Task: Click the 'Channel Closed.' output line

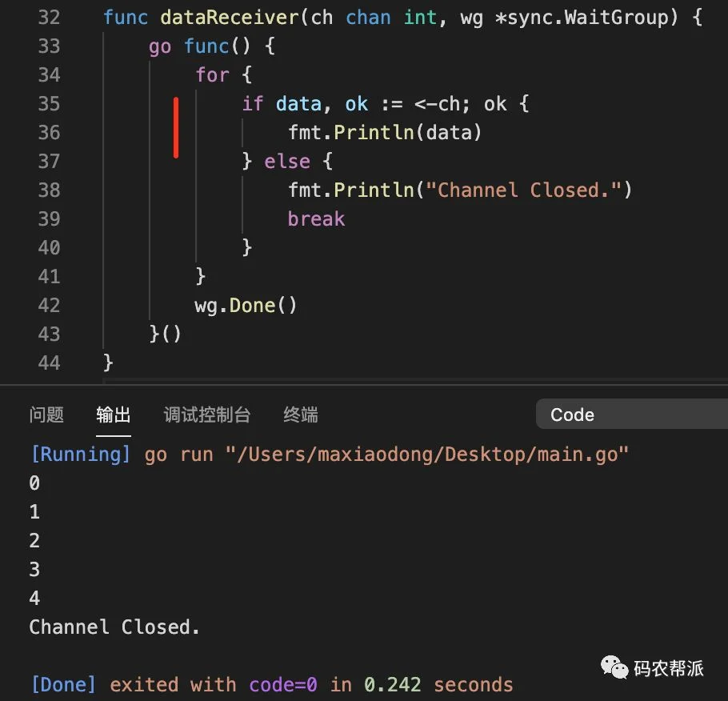Action: 114,627
